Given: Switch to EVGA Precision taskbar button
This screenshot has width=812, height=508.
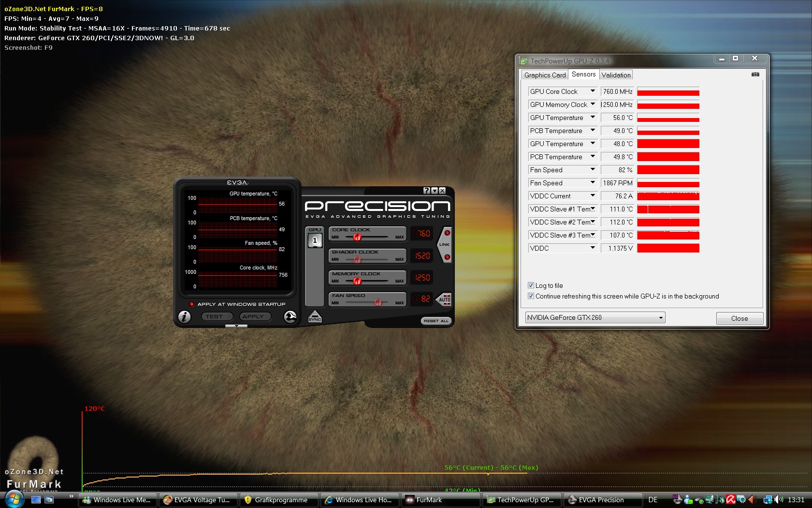Looking at the screenshot, I should coord(603,500).
